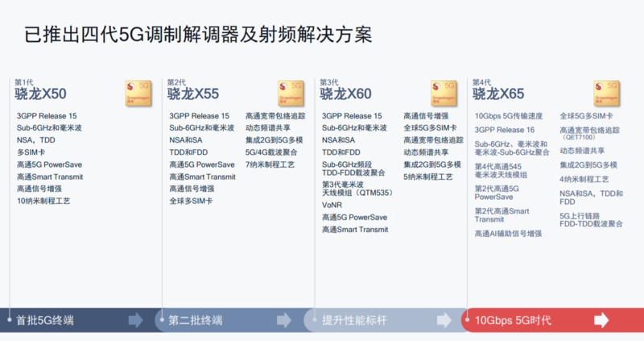Click the arrow icon in the 提升性能标杆 bar
The height and width of the screenshot is (341, 644).
click(x=444, y=320)
